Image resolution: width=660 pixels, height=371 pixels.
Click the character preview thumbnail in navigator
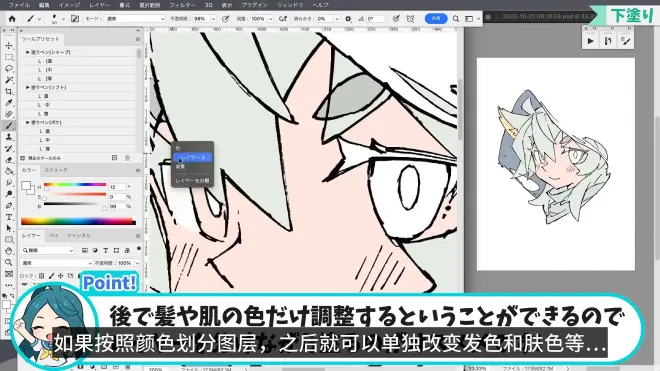click(x=555, y=164)
